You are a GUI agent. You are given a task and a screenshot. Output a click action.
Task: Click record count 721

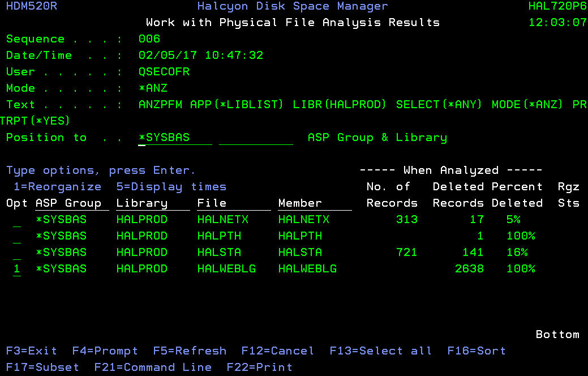(x=407, y=252)
